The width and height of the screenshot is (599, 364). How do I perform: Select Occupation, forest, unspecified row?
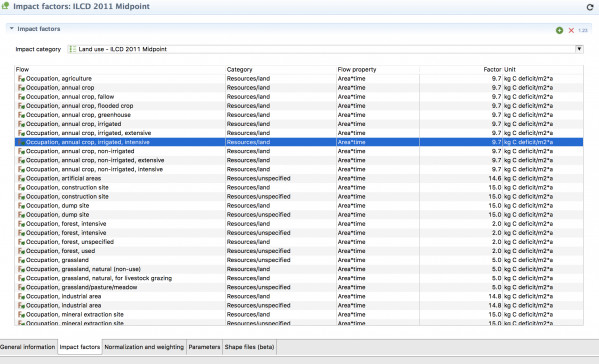299,242
